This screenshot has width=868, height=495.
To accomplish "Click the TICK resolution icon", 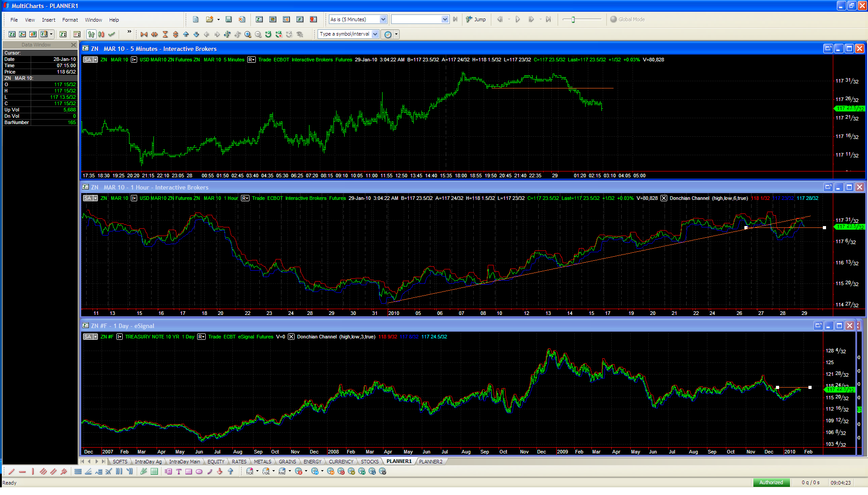I will [x=249, y=472].
